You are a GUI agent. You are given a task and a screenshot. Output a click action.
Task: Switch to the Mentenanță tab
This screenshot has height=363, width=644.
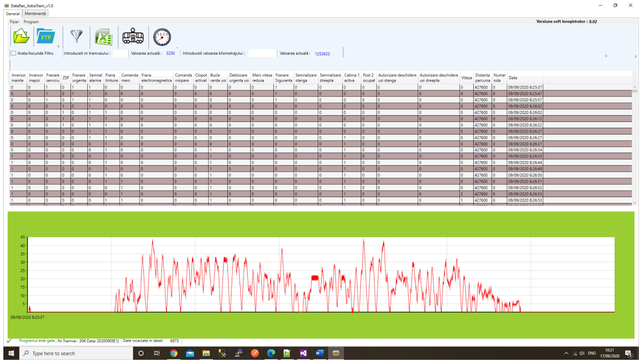(35, 14)
